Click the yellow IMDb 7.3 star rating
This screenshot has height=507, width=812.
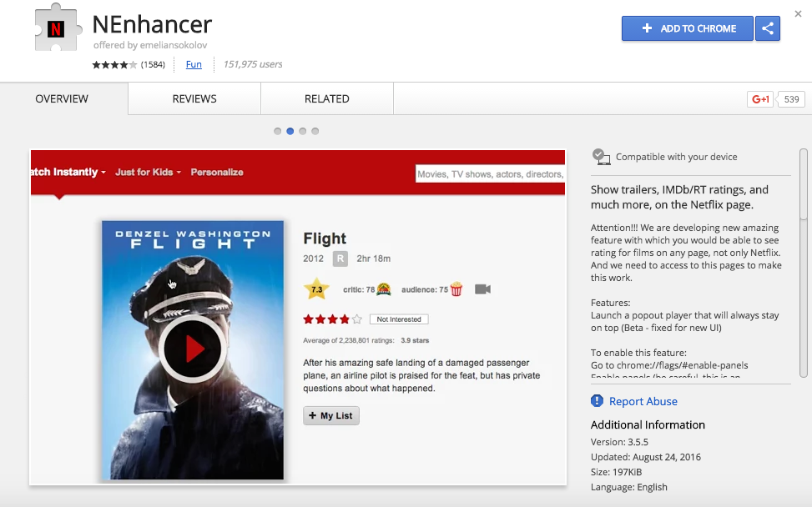[316, 289]
